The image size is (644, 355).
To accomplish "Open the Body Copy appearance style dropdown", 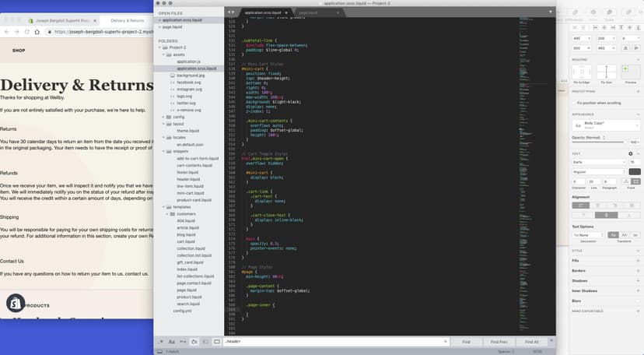I will click(606, 125).
